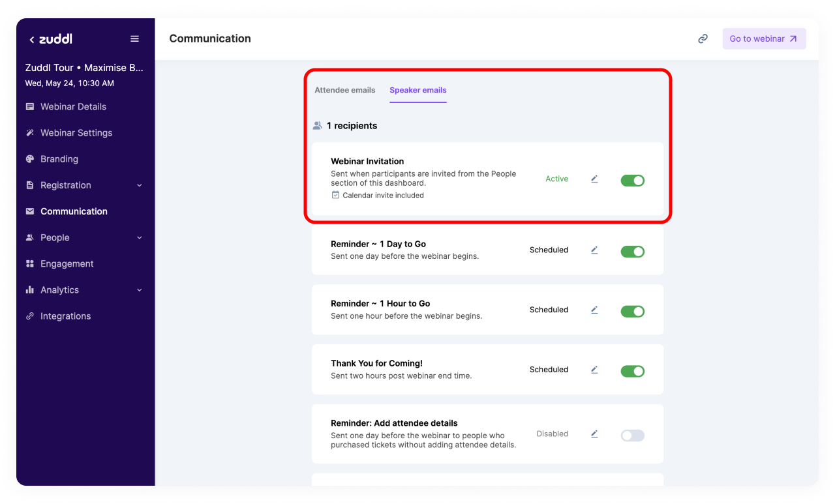
Task: Edit the Webinar Invitation email
Action: [594, 179]
